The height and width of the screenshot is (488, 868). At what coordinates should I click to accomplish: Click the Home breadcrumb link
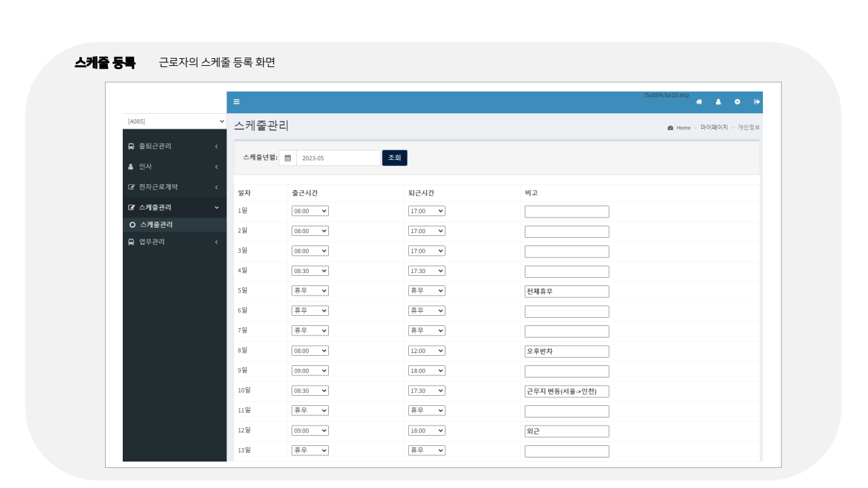[x=684, y=127]
